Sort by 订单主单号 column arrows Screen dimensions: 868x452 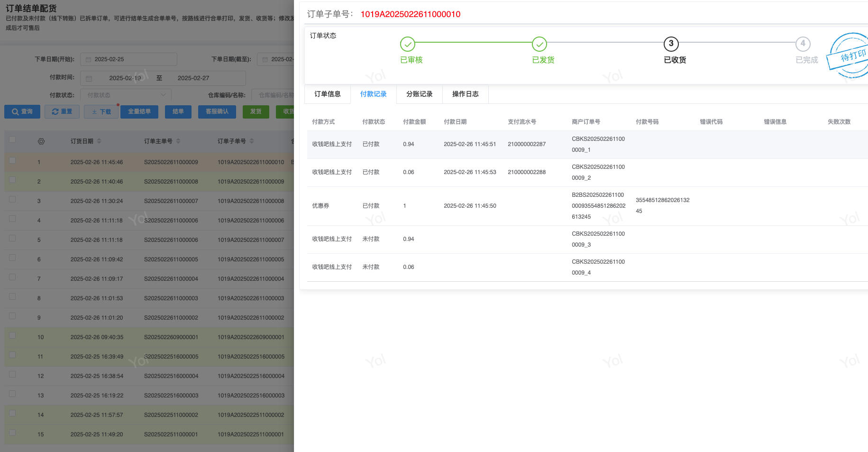pyautogui.click(x=178, y=141)
